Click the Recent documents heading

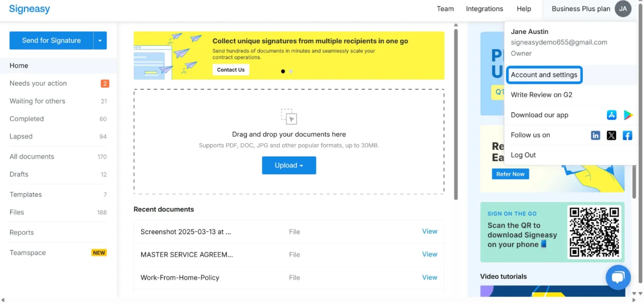coord(164,210)
